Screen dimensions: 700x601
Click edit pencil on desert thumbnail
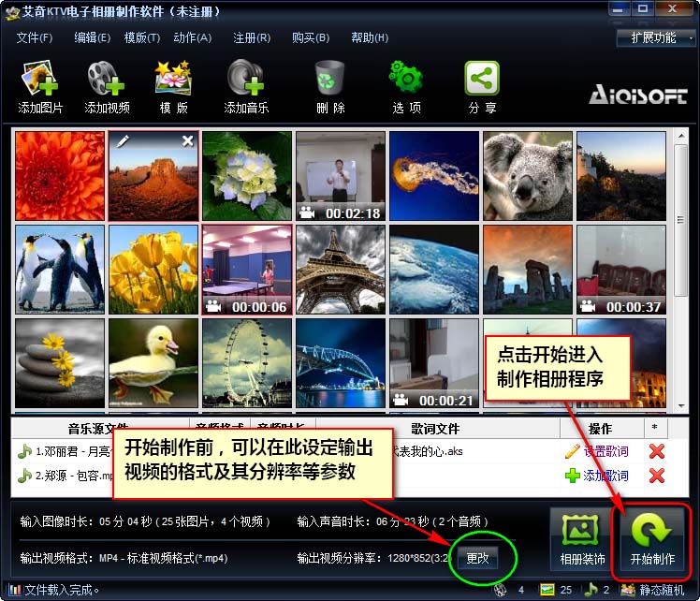[x=123, y=141]
